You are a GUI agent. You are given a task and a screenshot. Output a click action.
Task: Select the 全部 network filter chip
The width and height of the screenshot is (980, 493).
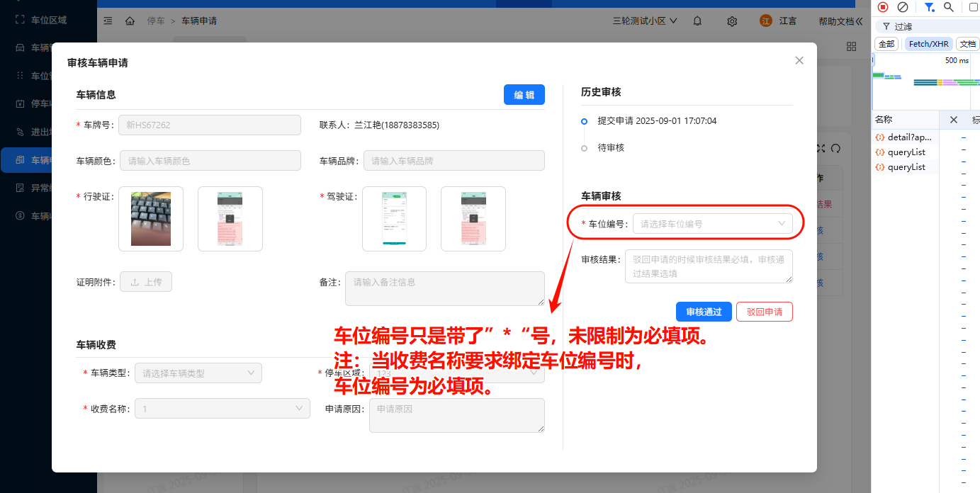point(886,43)
